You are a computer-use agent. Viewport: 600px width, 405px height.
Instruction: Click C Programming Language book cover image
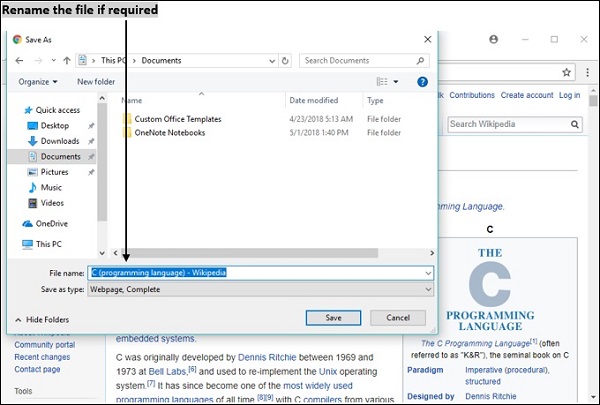tap(490, 289)
